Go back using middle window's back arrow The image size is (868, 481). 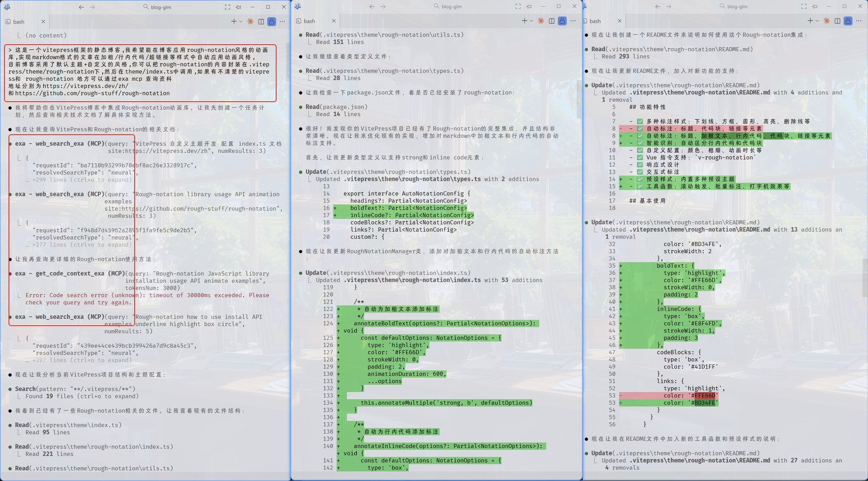click(x=372, y=6)
